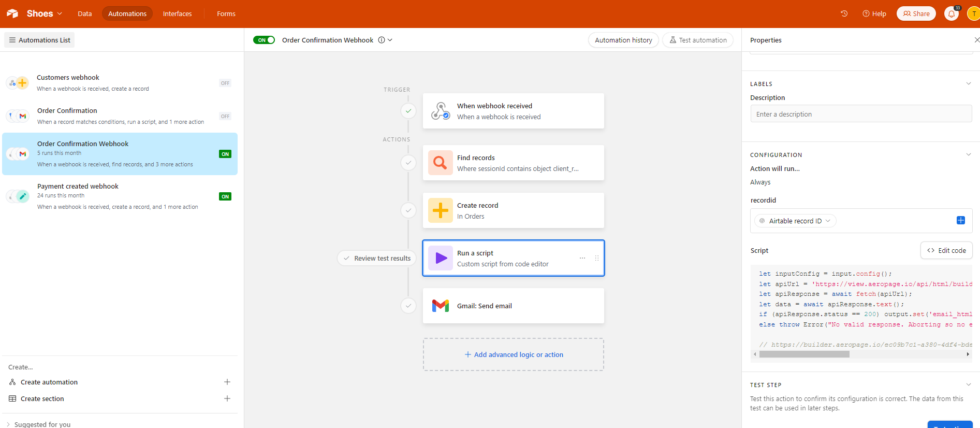The height and width of the screenshot is (428, 980).
Task: Click Order Confirmation Gmail icon in list
Action: [x=22, y=116]
